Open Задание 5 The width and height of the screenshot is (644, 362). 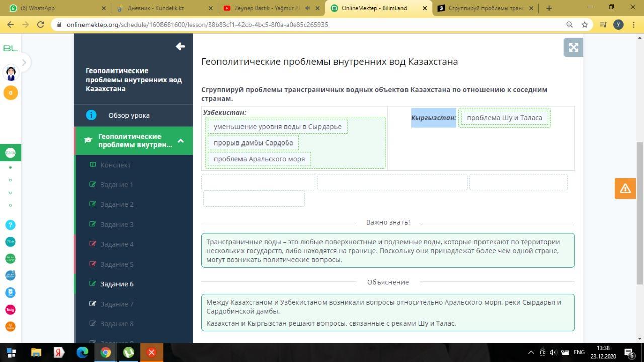coord(116,264)
